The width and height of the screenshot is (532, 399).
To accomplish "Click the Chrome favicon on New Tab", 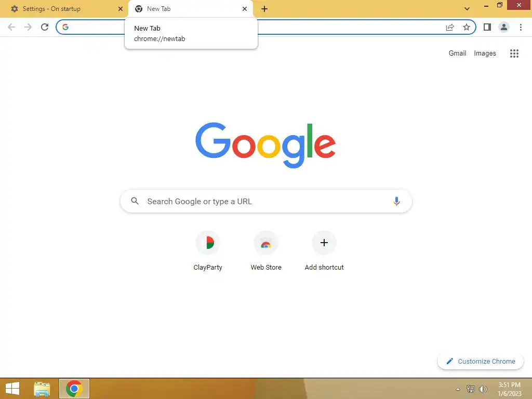I will (138, 9).
